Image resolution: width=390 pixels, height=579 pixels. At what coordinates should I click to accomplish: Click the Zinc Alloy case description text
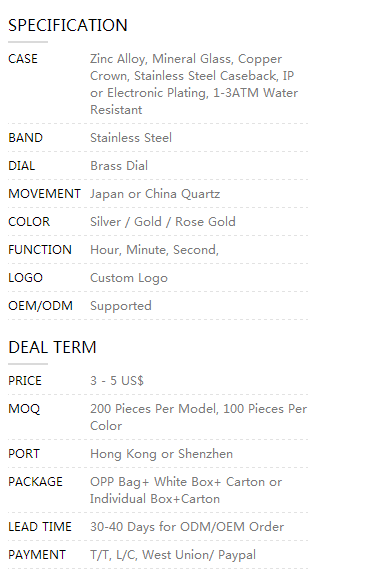pyautogui.click(x=194, y=84)
